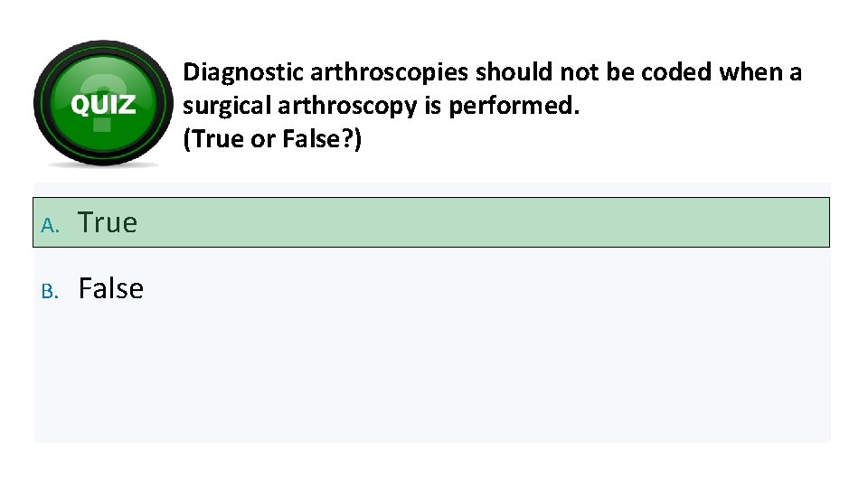Screen dimensions: 868x488
Task: Click the word Diagnostic in the question
Action: tap(239, 73)
